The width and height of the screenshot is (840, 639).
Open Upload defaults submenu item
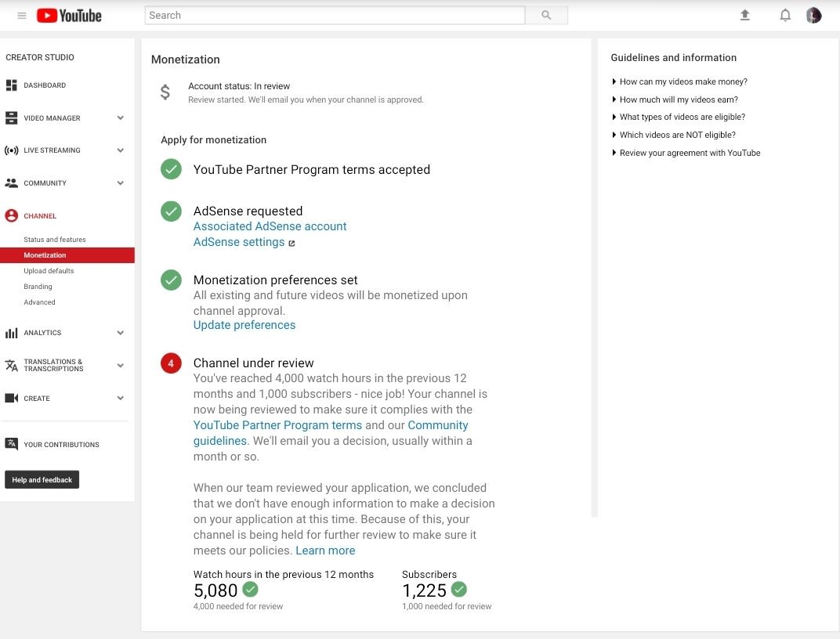pos(49,271)
